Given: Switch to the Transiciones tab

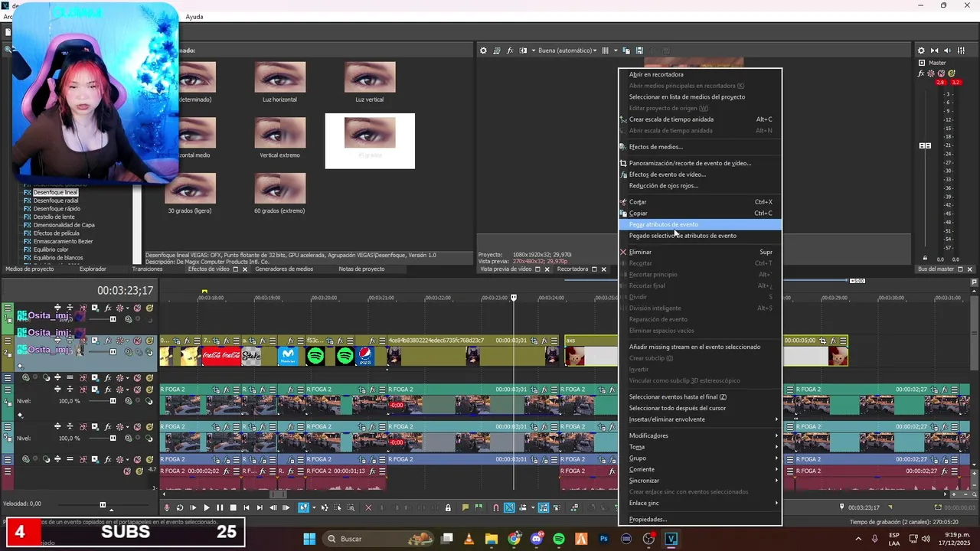Looking at the screenshot, I should (147, 269).
